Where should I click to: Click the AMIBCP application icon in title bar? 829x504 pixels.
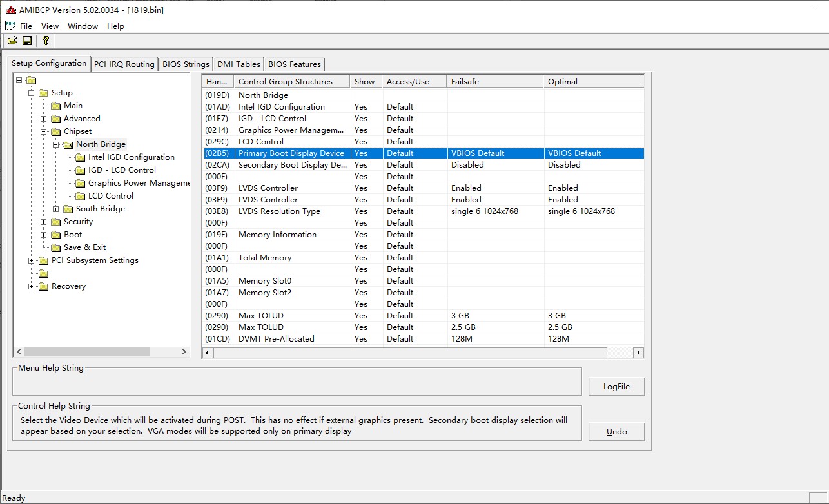tap(10, 10)
